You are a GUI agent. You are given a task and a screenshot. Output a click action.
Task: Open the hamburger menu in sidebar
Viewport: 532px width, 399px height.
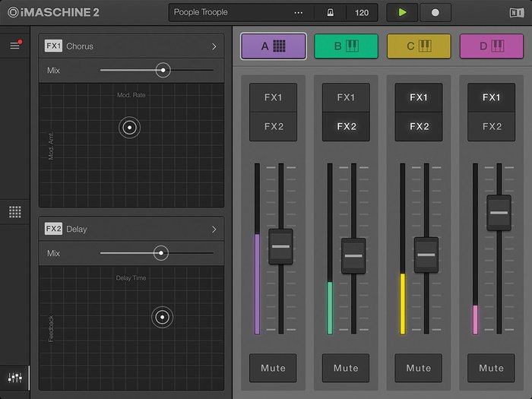pyautogui.click(x=14, y=46)
